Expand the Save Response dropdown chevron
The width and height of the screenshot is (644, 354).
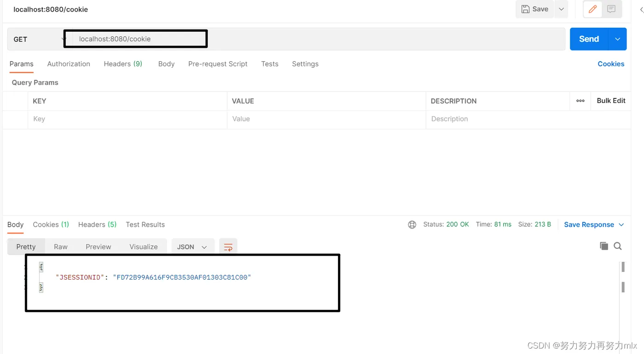pos(621,225)
